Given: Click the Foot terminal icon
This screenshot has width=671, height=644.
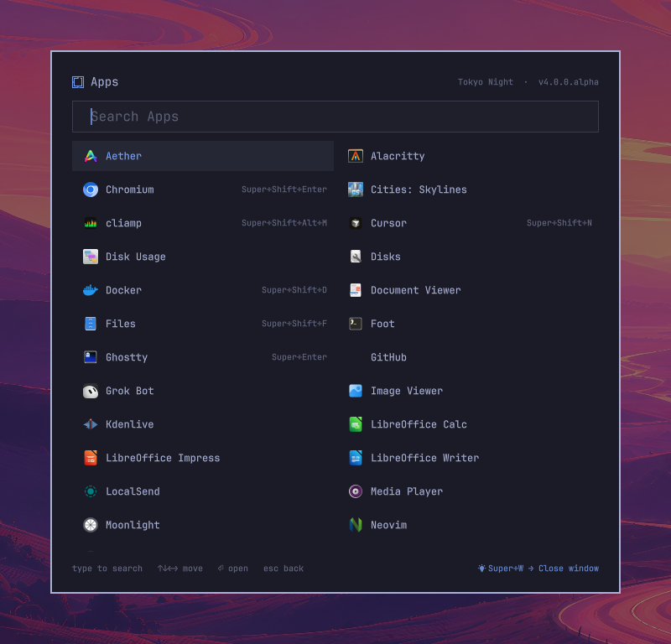Looking at the screenshot, I should point(355,324).
